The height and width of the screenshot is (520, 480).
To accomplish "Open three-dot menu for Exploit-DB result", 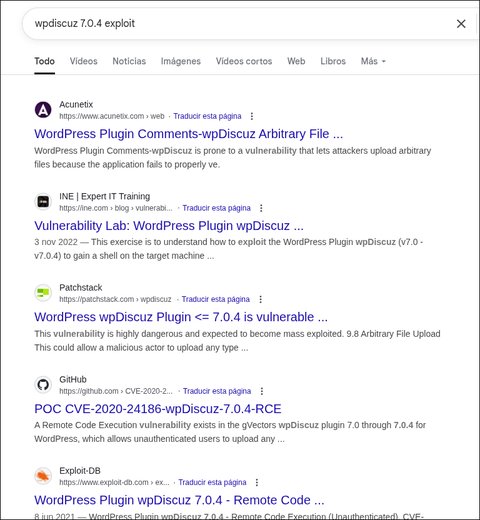I will (257, 482).
